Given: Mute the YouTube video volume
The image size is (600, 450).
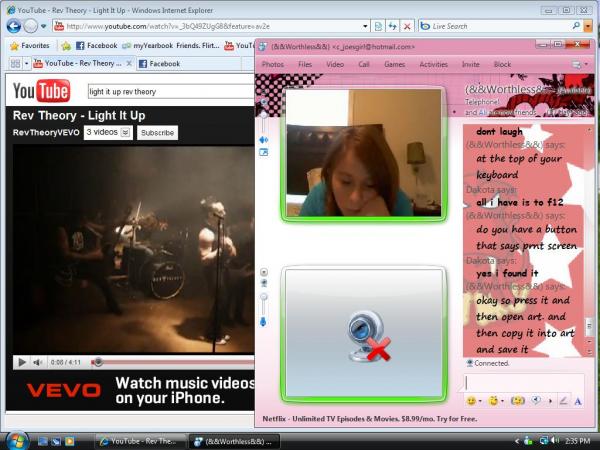Looking at the screenshot, I should coord(38,362).
